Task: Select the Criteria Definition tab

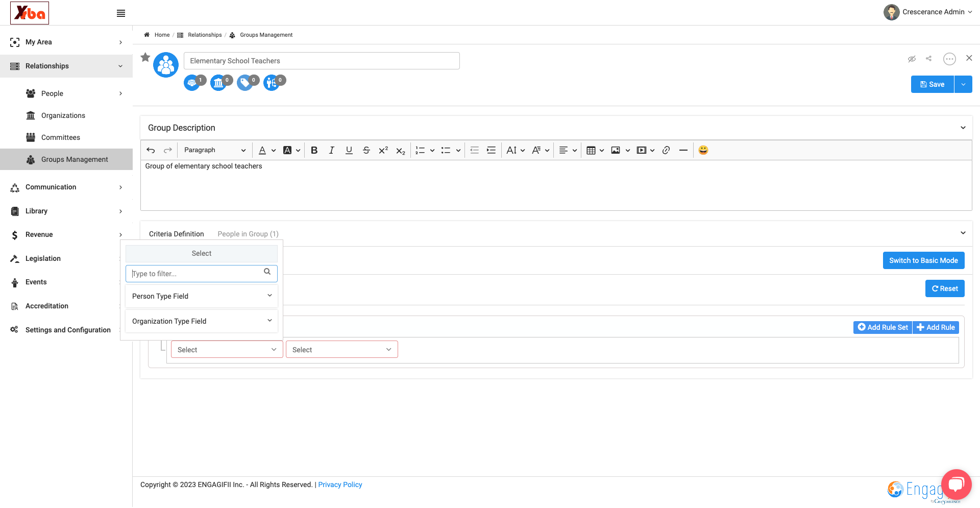Action: [177, 234]
